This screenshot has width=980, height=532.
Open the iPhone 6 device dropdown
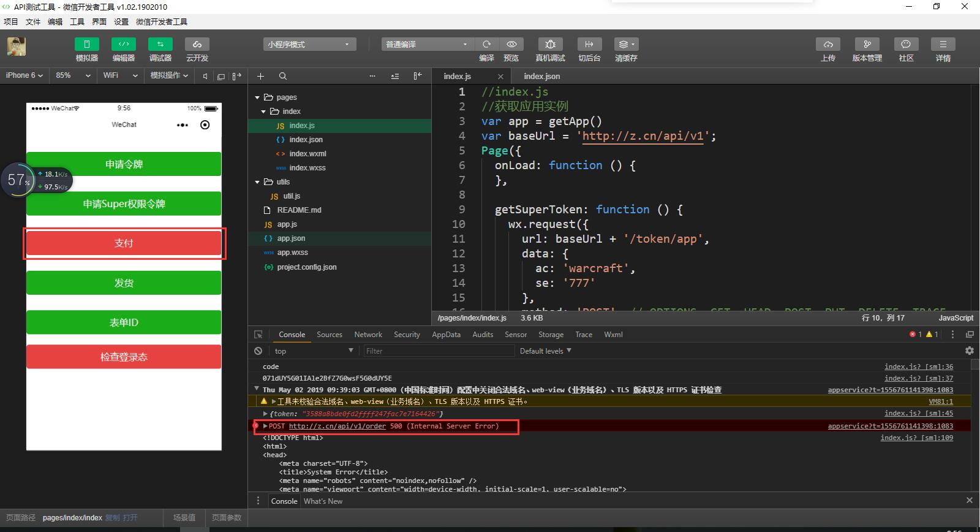(24, 75)
